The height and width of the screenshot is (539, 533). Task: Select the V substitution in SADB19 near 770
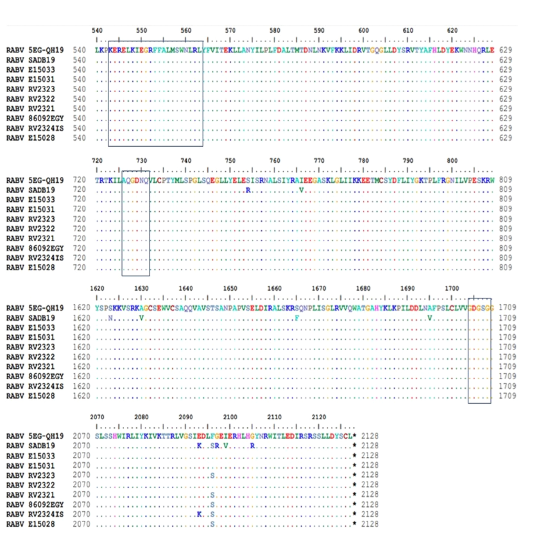pyautogui.click(x=301, y=190)
